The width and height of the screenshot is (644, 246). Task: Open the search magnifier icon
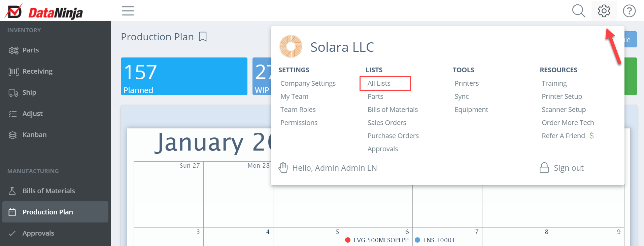pyautogui.click(x=579, y=11)
